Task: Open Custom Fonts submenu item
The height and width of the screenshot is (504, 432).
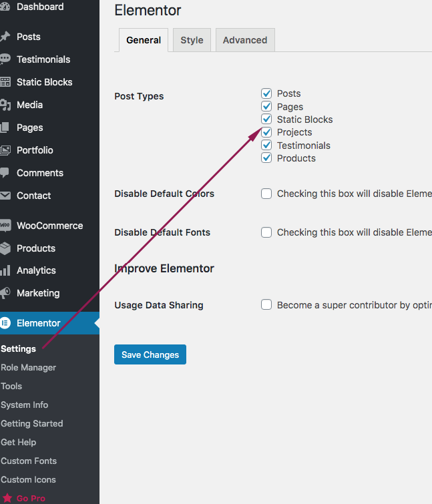Action: (x=29, y=461)
